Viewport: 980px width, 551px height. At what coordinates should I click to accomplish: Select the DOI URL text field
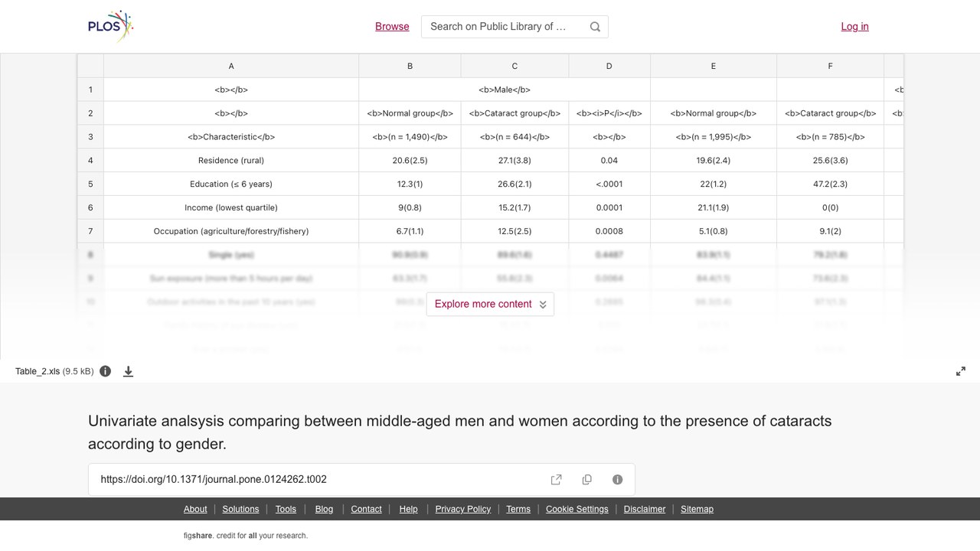pos(318,480)
